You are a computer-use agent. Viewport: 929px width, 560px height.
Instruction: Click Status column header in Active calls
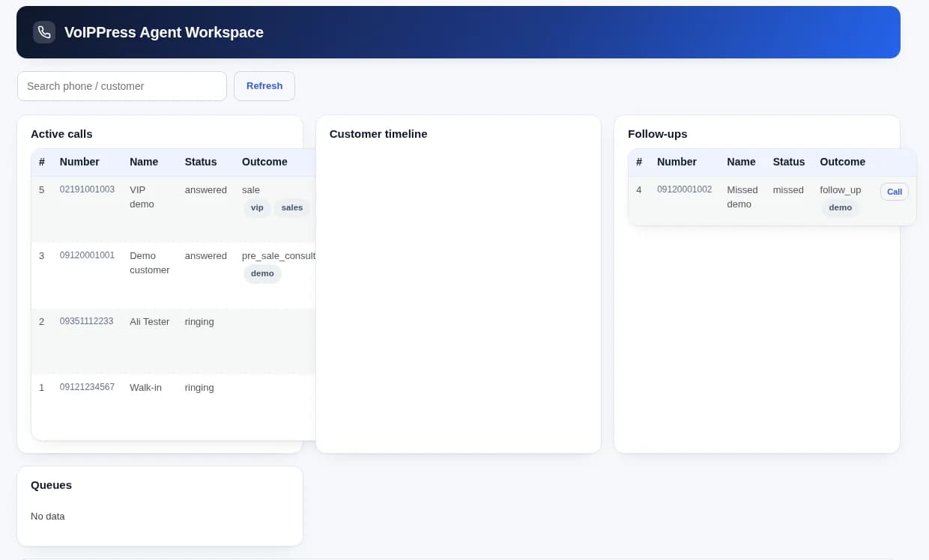201,162
